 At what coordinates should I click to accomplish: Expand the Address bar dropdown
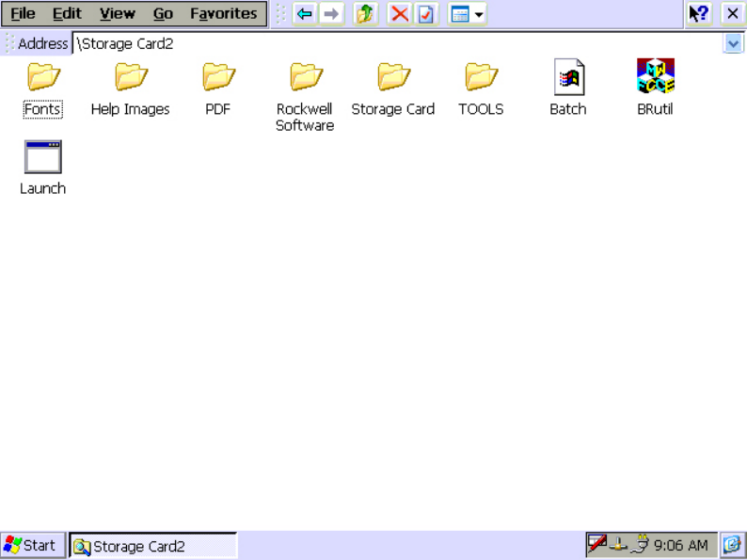coord(733,43)
